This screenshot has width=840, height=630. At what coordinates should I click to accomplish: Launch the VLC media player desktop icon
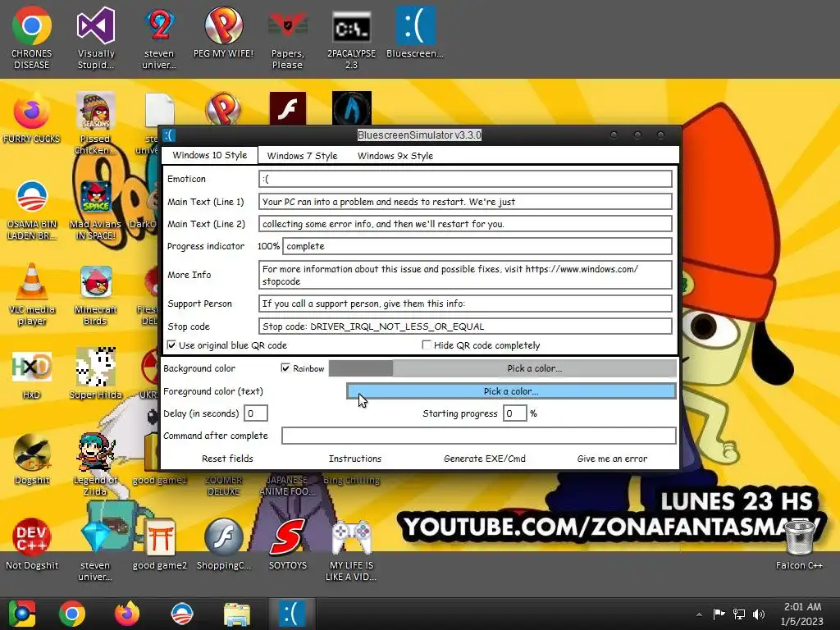[32, 294]
